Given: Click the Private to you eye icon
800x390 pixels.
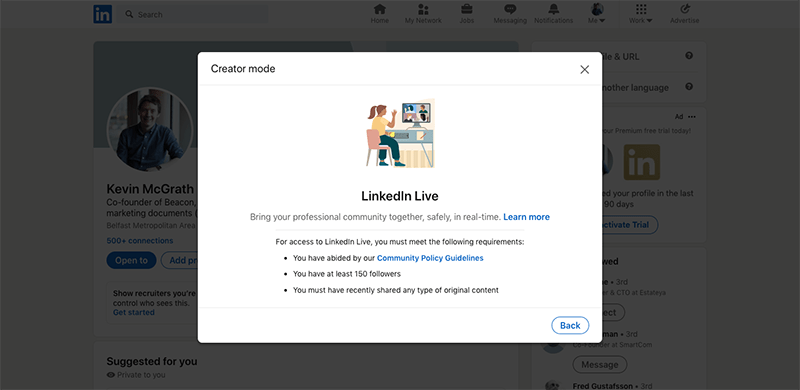Looking at the screenshot, I should (x=111, y=375).
